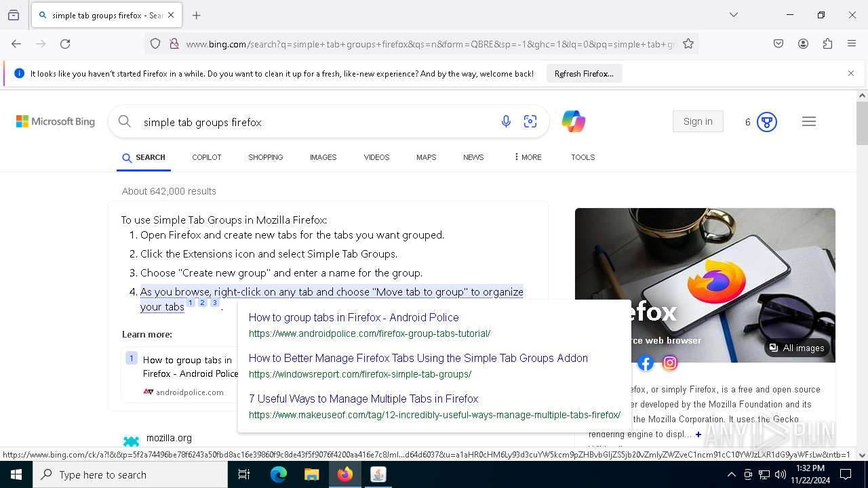Viewport: 868px width, 488px height.
Task: Open the Firefox View recent browsing icon
Action: [14, 15]
